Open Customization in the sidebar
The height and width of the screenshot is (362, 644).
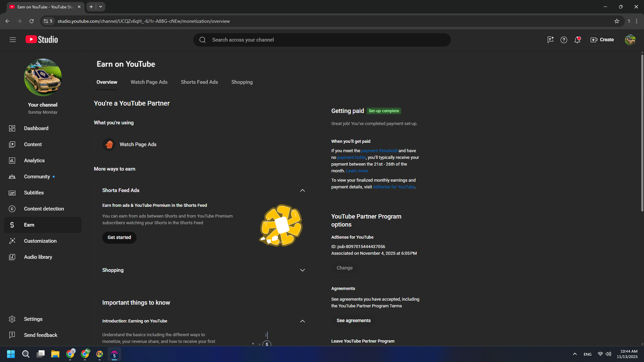[x=43, y=241]
